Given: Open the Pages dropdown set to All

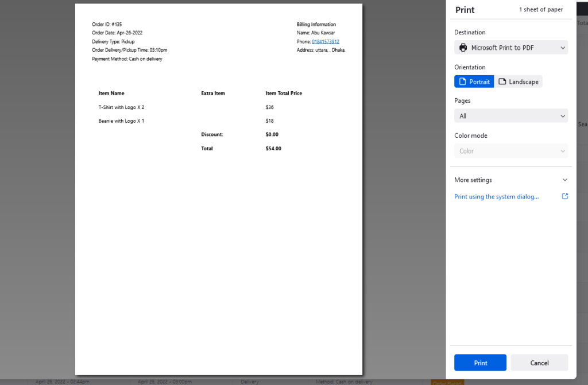Looking at the screenshot, I should pos(510,116).
